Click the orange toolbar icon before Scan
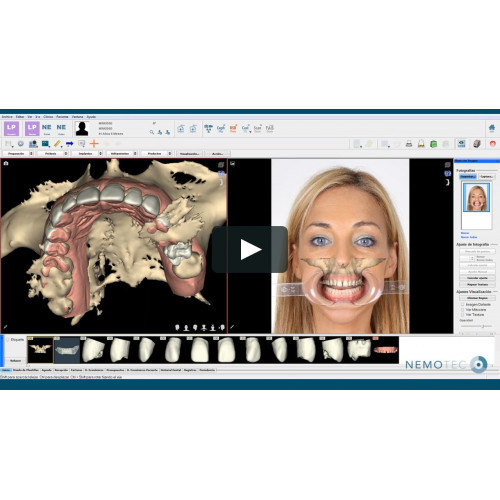The width and height of the screenshot is (500, 500). (233, 129)
